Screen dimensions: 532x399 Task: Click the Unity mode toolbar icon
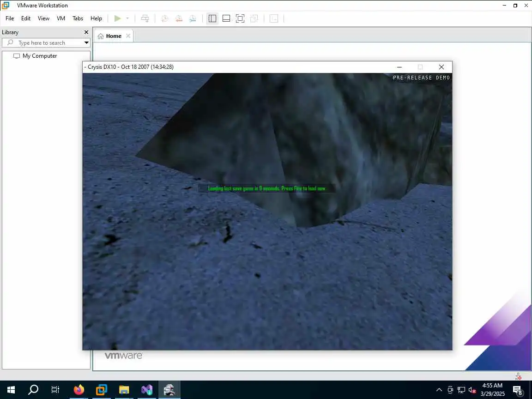(254, 18)
